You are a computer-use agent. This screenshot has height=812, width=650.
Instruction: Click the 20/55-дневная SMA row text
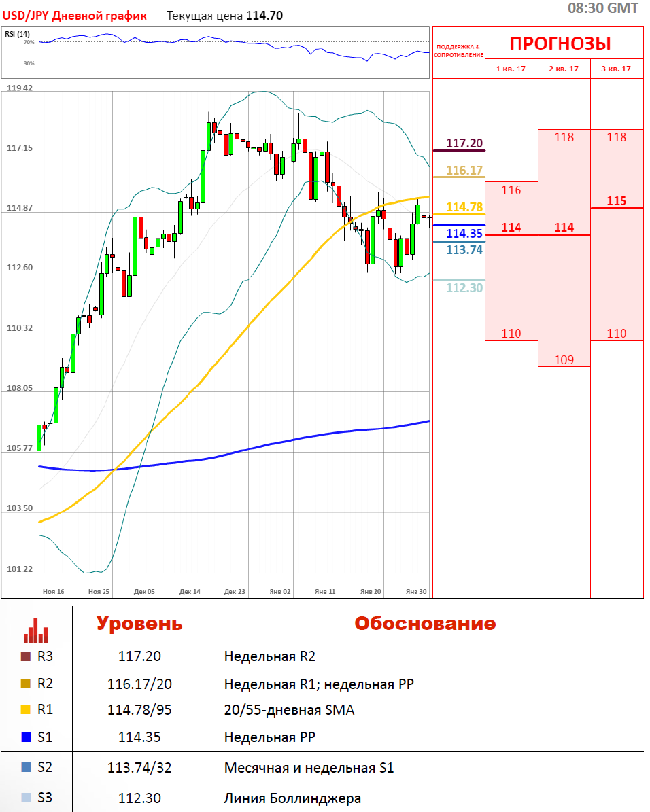pyautogui.click(x=289, y=711)
